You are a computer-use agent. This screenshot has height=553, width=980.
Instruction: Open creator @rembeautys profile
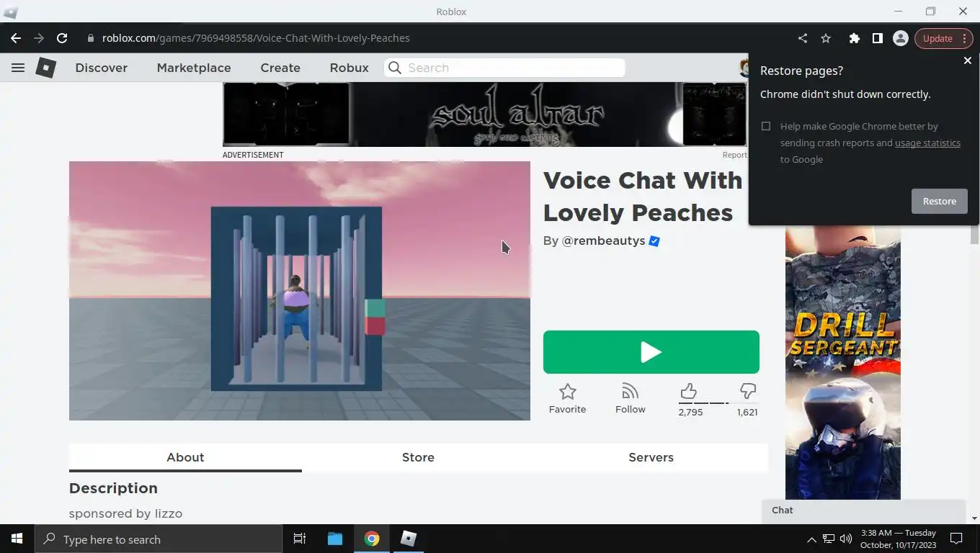(x=603, y=240)
